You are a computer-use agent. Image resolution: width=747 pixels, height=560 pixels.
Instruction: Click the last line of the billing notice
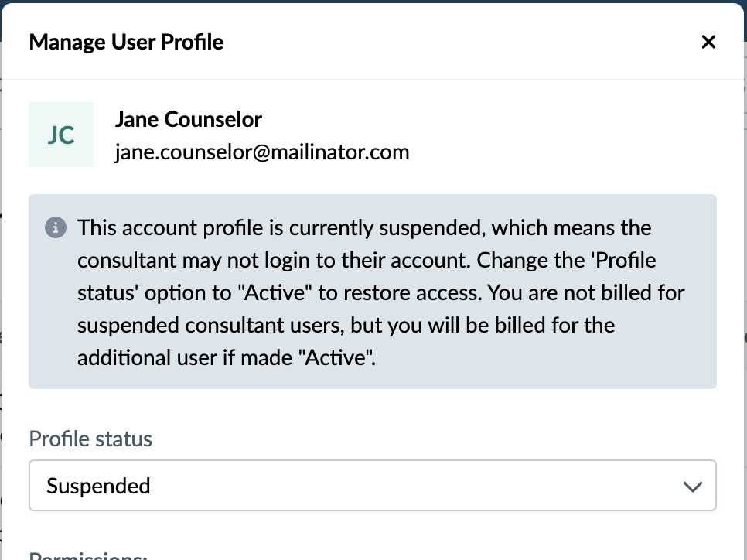pyautogui.click(x=226, y=358)
